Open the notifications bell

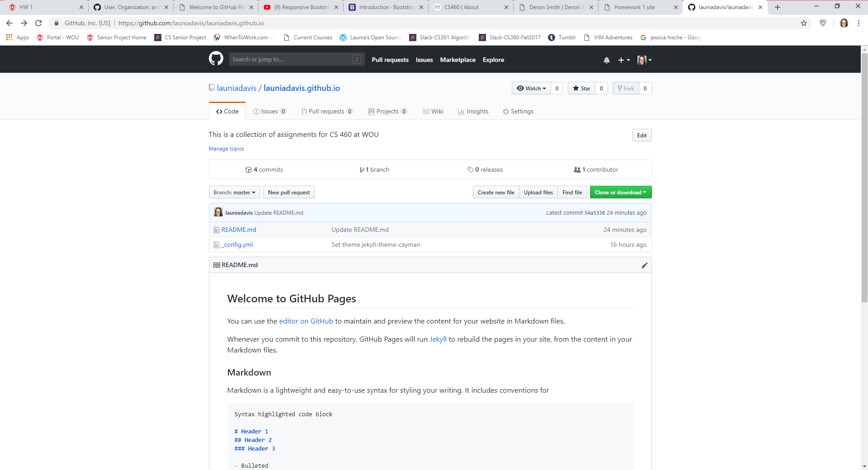[x=606, y=60]
